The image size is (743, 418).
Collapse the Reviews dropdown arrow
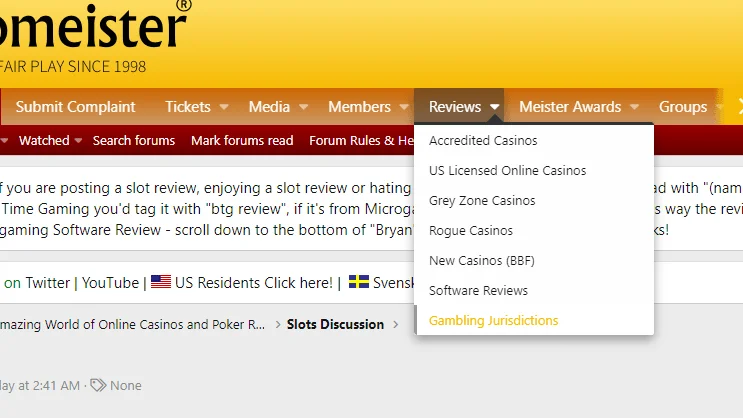(x=495, y=107)
